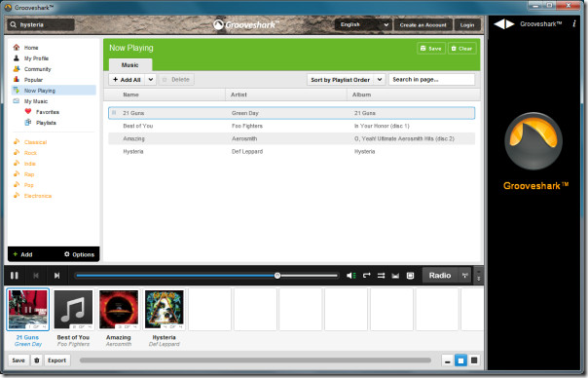The height and width of the screenshot is (378, 588).
Task: Save the Now Playing queue from header
Action: 431,49
